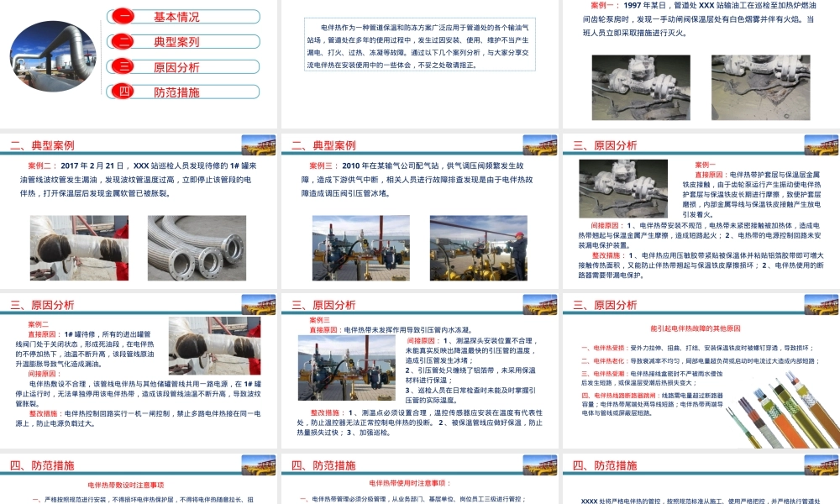Select the wrapped pipe photo on the 案例二 原因分析 slide
This screenshot has width=840, height=504.
[215, 345]
